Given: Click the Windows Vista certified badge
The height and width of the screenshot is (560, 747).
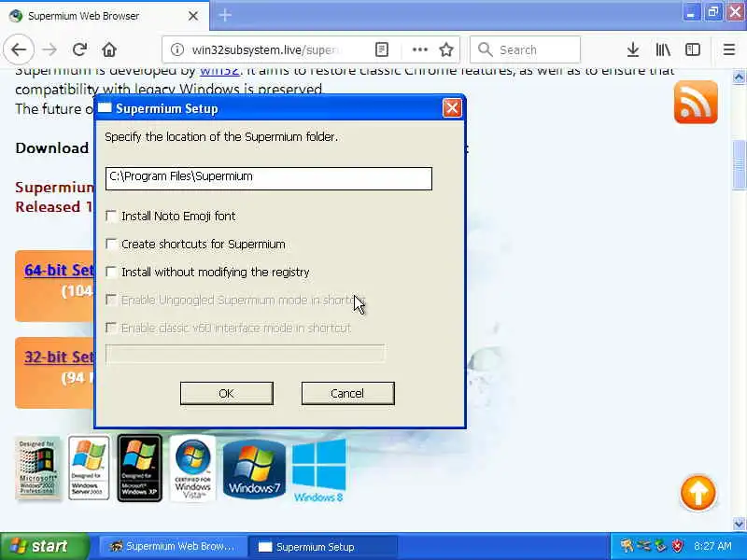Looking at the screenshot, I should coord(193,468).
